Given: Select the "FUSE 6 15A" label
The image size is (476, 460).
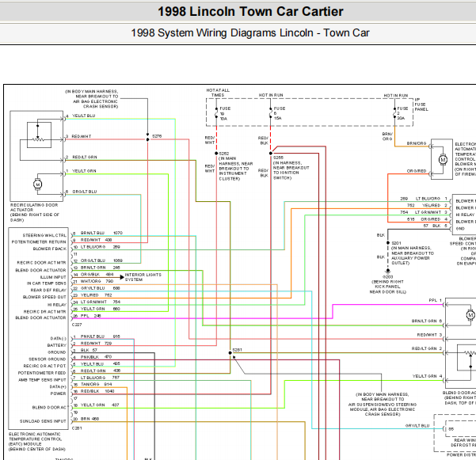Looking at the screenshot, I should [279, 113].
